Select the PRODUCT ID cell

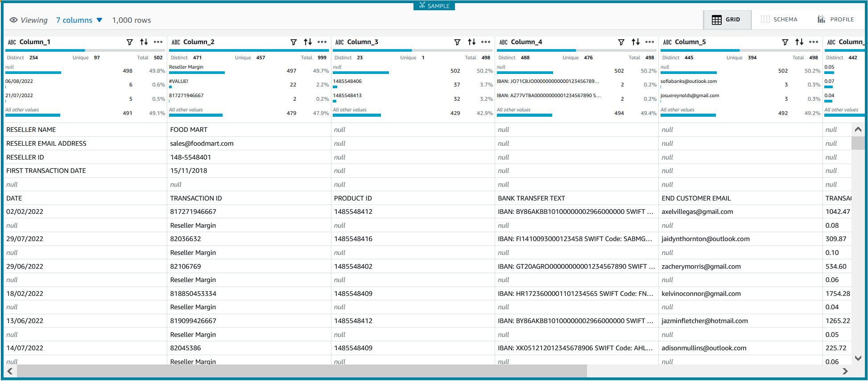[x=413, y=198]
